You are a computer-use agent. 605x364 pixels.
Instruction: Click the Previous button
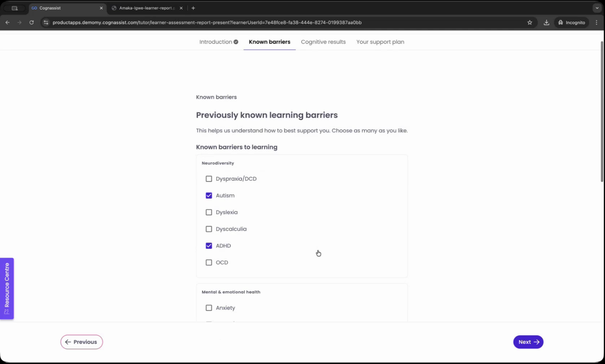[x=81, y=342]
